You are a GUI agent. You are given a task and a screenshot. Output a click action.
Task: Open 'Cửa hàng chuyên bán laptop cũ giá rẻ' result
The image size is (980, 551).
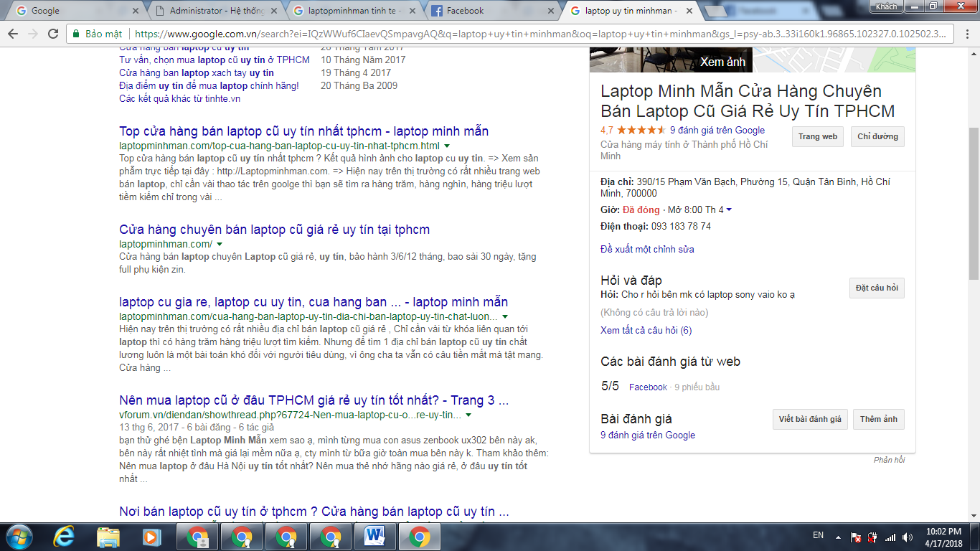coord(274,230)
